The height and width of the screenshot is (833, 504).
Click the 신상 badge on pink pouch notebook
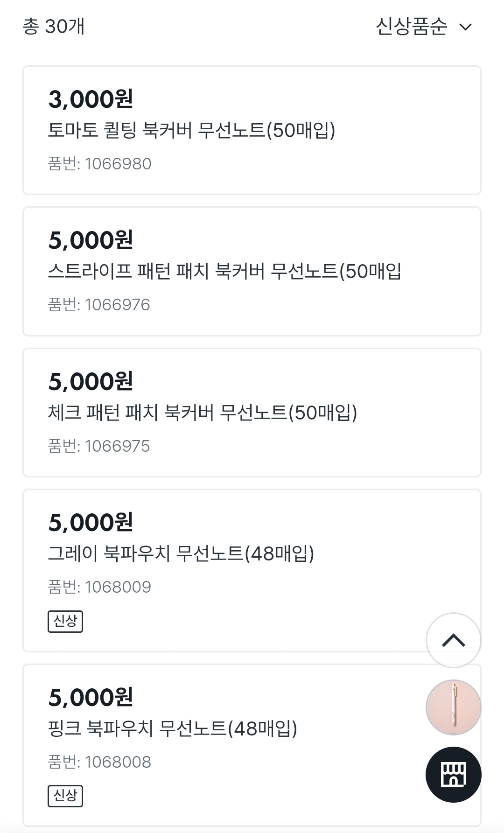65,796
